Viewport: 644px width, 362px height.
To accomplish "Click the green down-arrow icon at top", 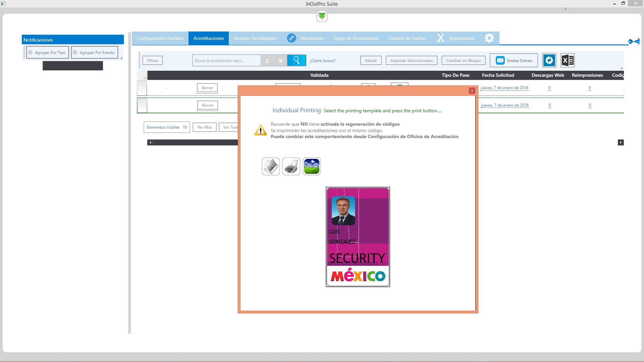I will tap(322, 16).
